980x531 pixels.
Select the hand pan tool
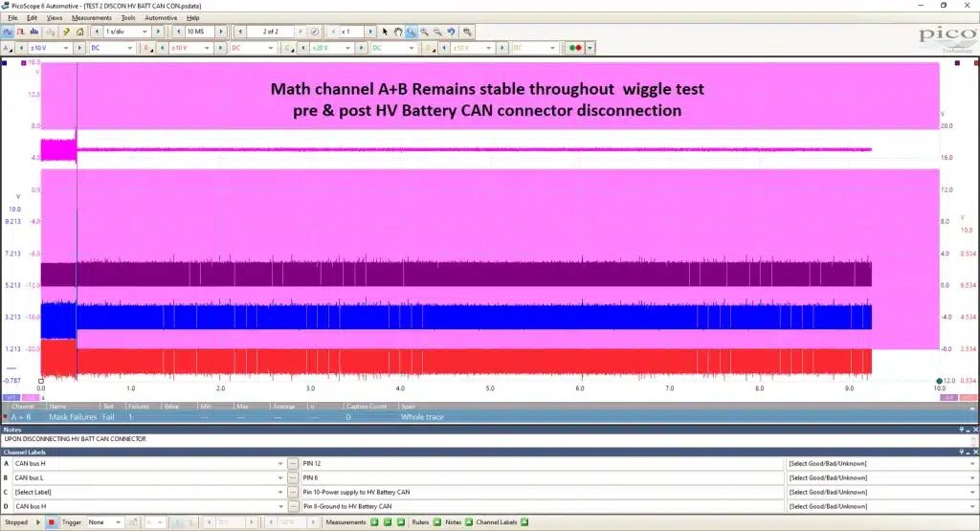(x=398, y=32)
